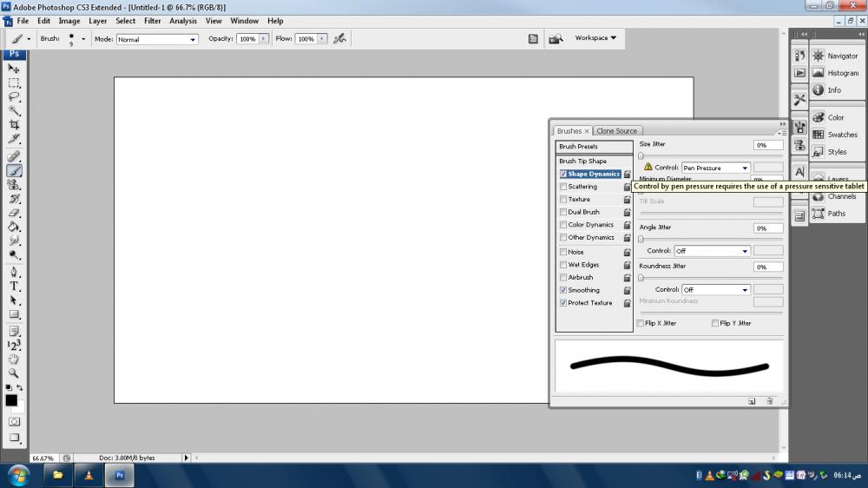Open the Swatches panel
Viewport: 868px width, 488px height.
pyautogui.click(x=837, y=135)
